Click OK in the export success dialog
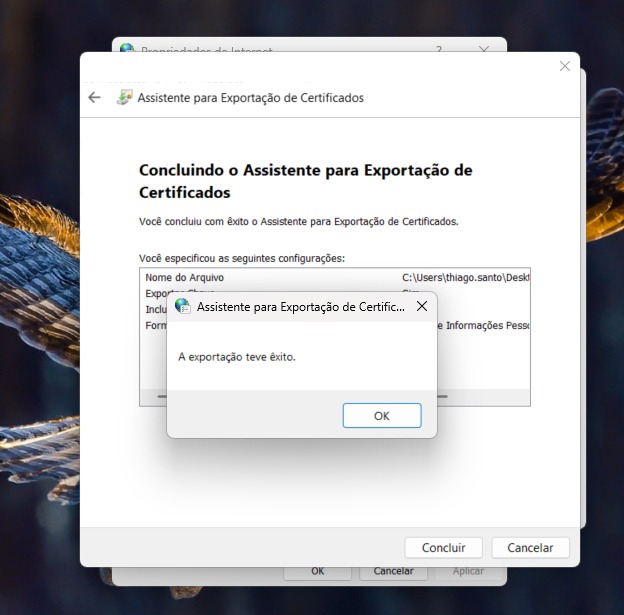 coord(381,416)
